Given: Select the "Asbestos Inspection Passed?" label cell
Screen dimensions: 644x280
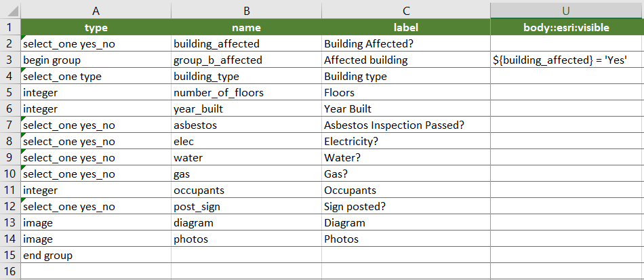Looking at the screenshot, I should (405, 125).
